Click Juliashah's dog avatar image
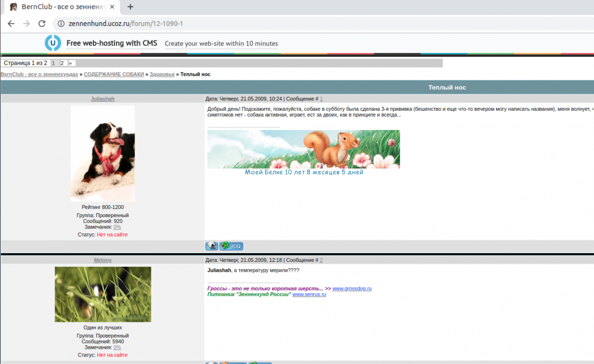 pyautogui.click(x=103, y=153)
